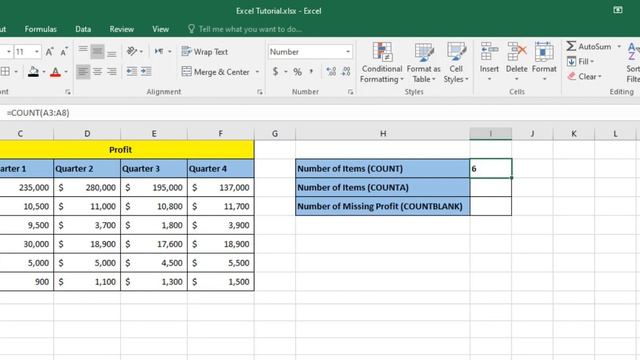640x360 pixels.
Task: Open the Sort & Filter menu
Action: tap(633, 63)
